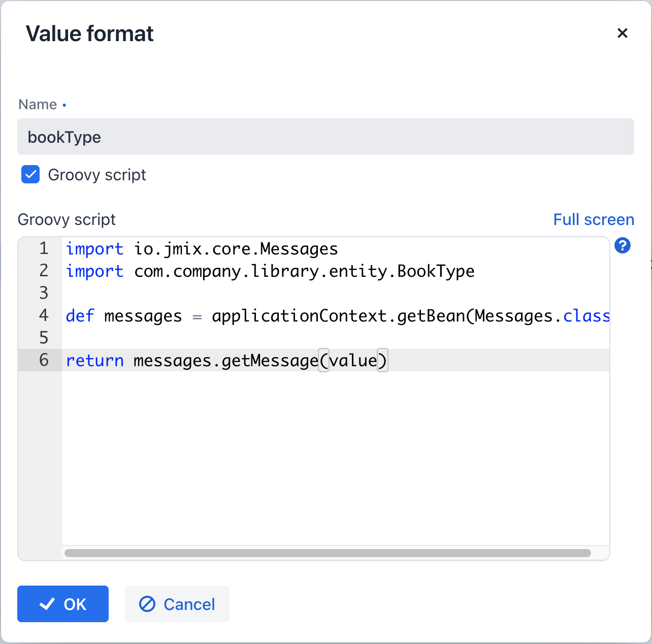
Task: Click line number 1 in the editor gutter
Action: 44,248
